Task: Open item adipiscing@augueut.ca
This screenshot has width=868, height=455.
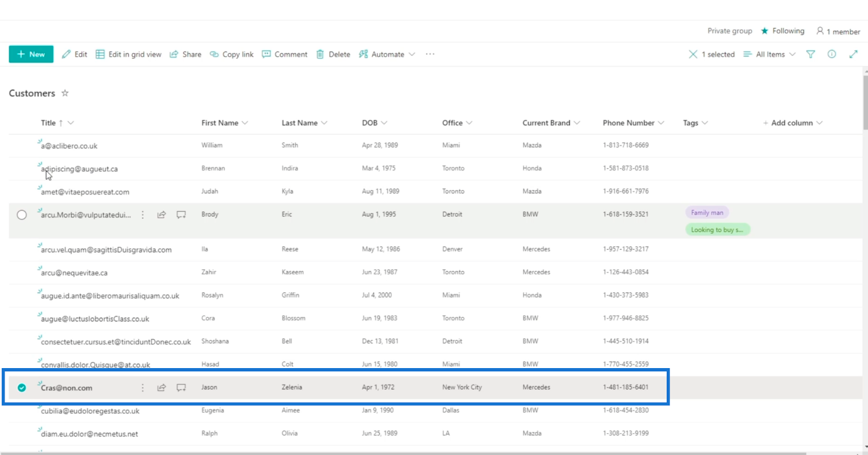Action: (79, 169)
